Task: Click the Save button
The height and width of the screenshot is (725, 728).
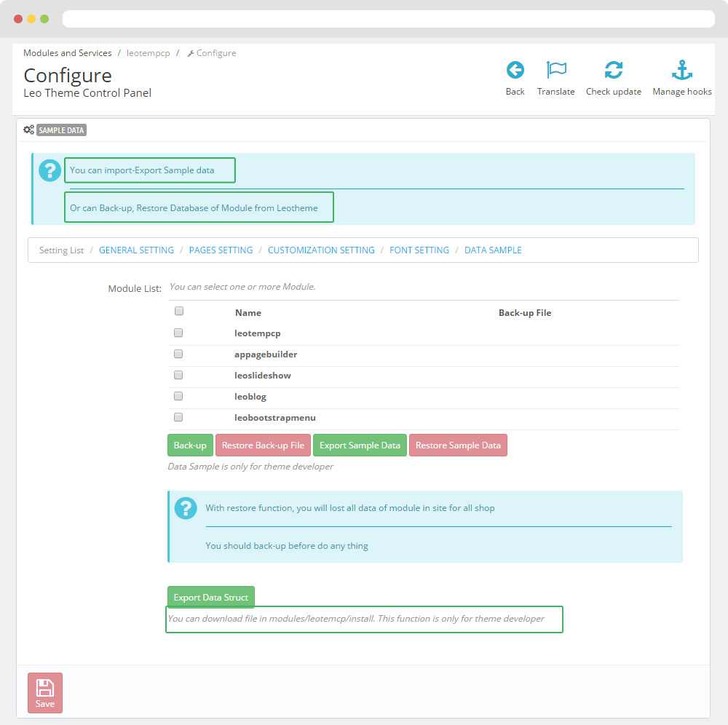Action: (x=45, y=693)
